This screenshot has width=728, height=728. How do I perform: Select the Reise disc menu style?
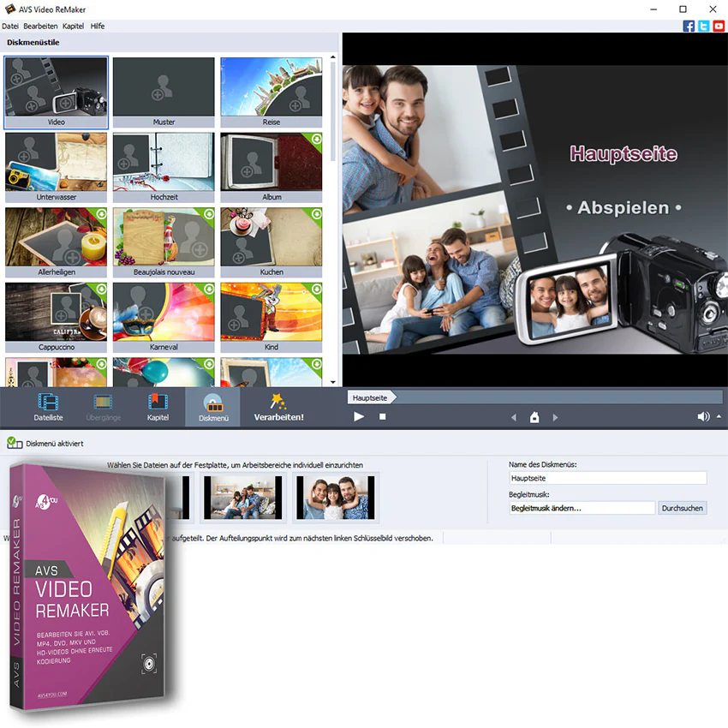point(272,92)
